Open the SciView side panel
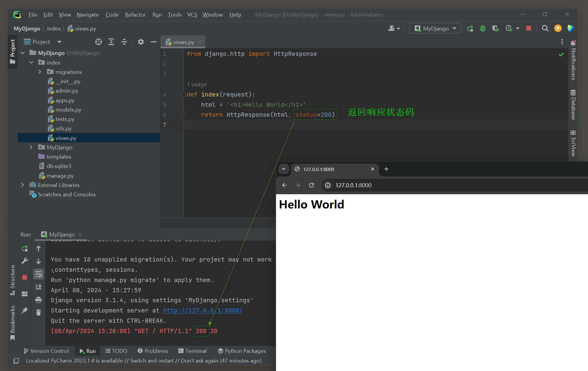 (x=573, y=143)
